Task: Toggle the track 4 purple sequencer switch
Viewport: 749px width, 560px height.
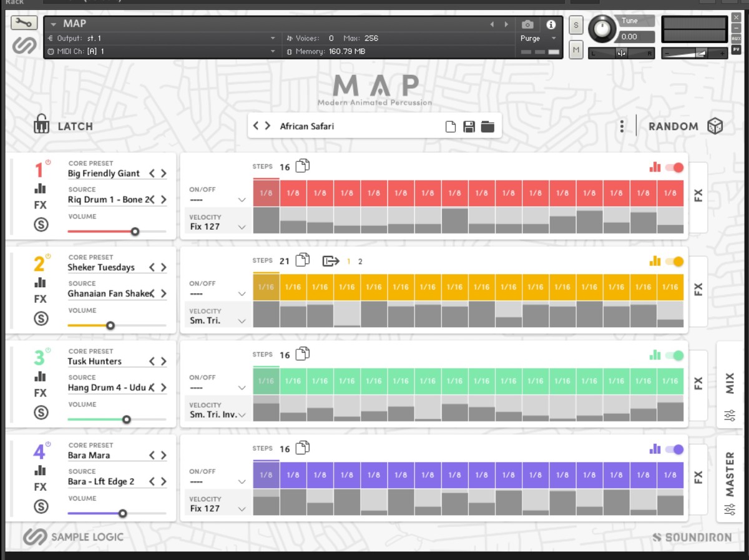Action: [674, 449]
